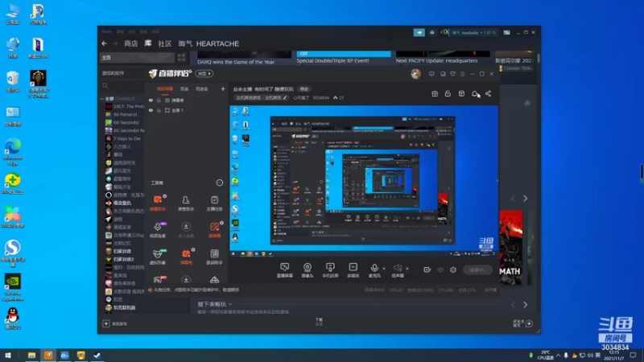The height and width of the screenshot is (362, 644).
Task: Open the microphone dropdown arrow
Action: [384, 269]
